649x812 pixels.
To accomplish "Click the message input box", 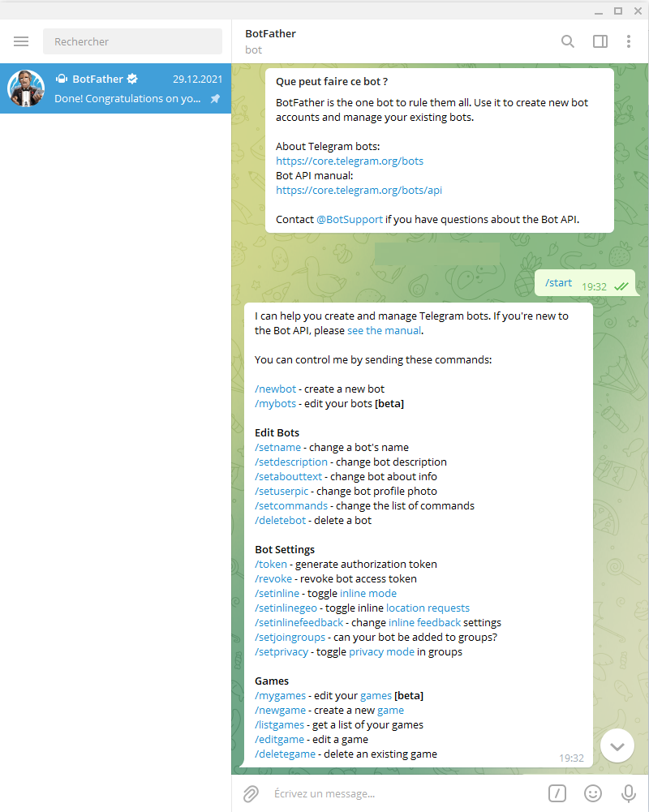I will point(406,793).
